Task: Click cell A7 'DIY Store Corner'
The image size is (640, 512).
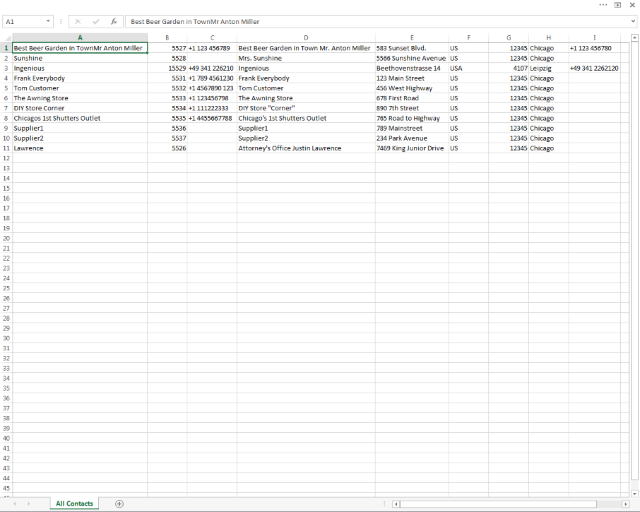Action: (80, 108)
